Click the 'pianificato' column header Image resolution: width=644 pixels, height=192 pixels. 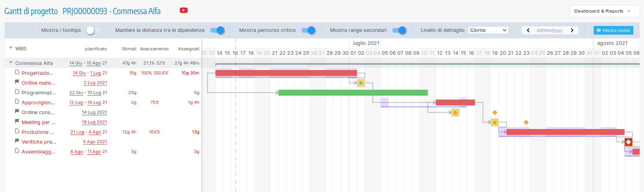pyautogui.click(x=96, y=49)
